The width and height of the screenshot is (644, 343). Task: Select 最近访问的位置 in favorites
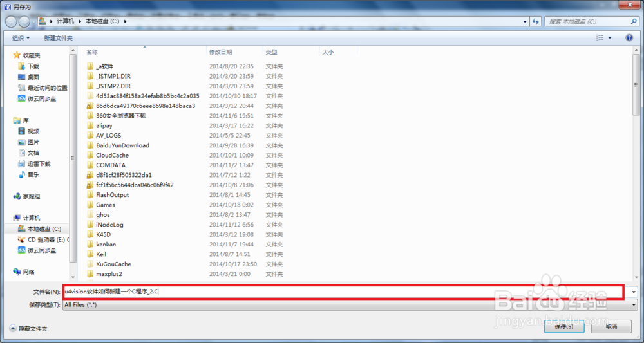pyautogui.click(x=47, y=88)
